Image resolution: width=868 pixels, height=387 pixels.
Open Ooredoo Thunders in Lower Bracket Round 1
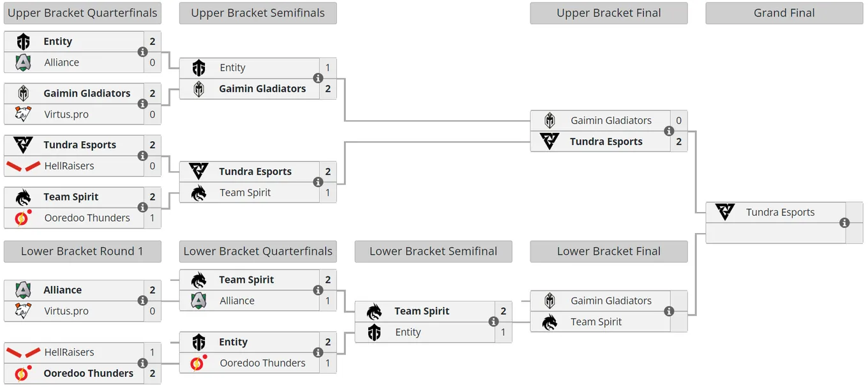tap(88, 374)
